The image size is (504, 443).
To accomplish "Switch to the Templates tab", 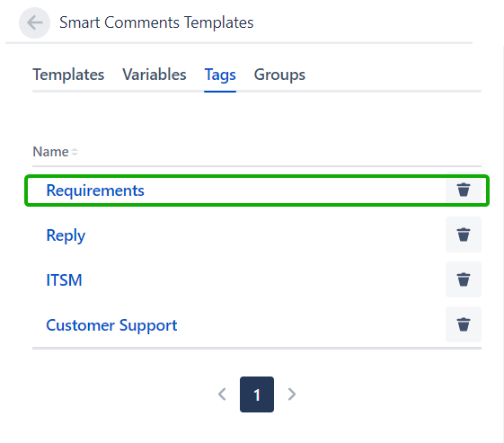I will tap(68, 75).
